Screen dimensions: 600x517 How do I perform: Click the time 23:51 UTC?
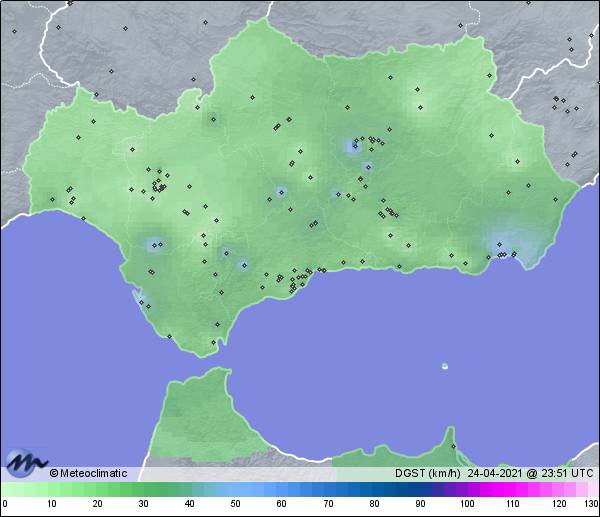567,473
